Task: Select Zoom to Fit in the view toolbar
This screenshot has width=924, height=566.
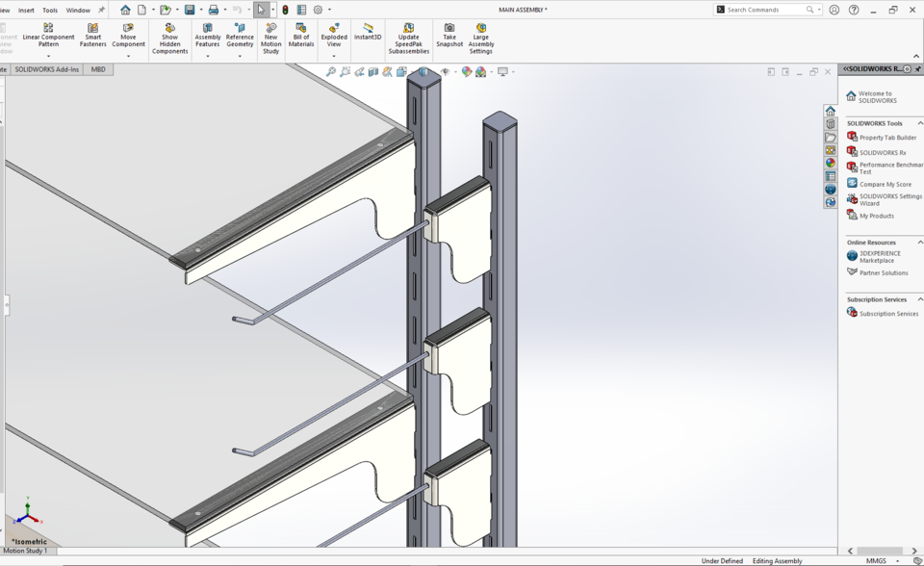Action: (x=331, y=71)
